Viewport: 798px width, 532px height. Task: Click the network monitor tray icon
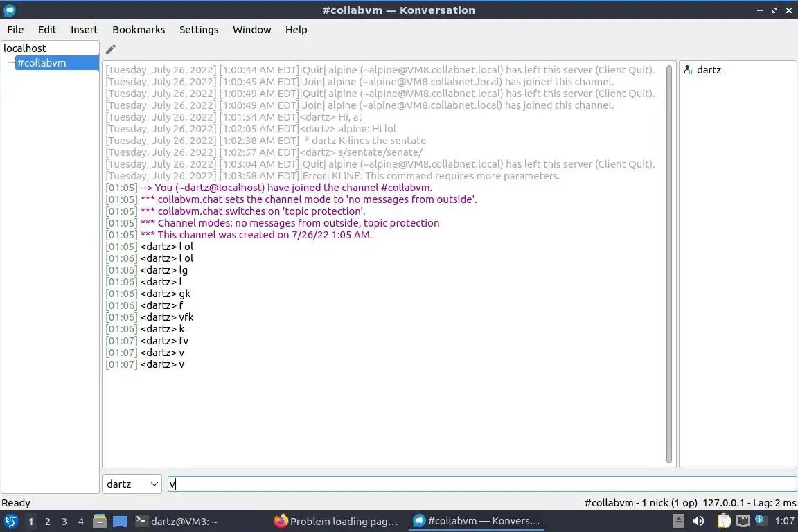tap(743, 521)
